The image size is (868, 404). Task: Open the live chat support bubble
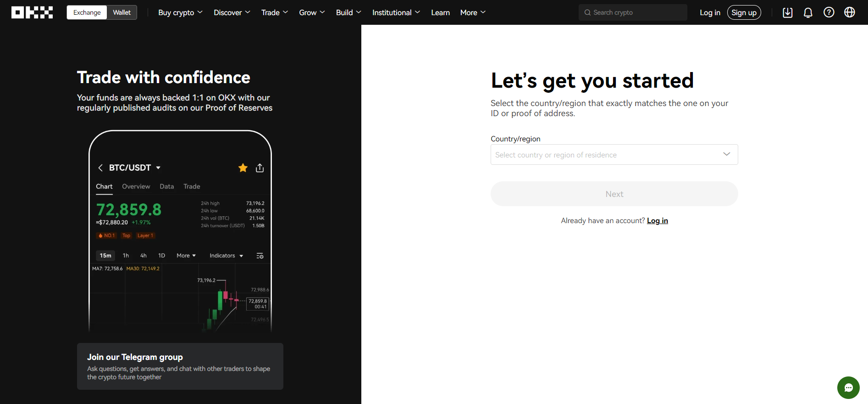pos(848,388)
